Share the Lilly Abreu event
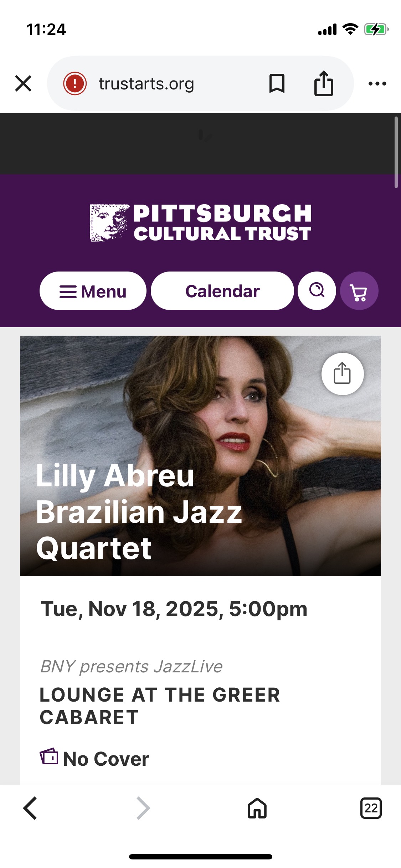 pyautogui.click(x=342, y=373)
